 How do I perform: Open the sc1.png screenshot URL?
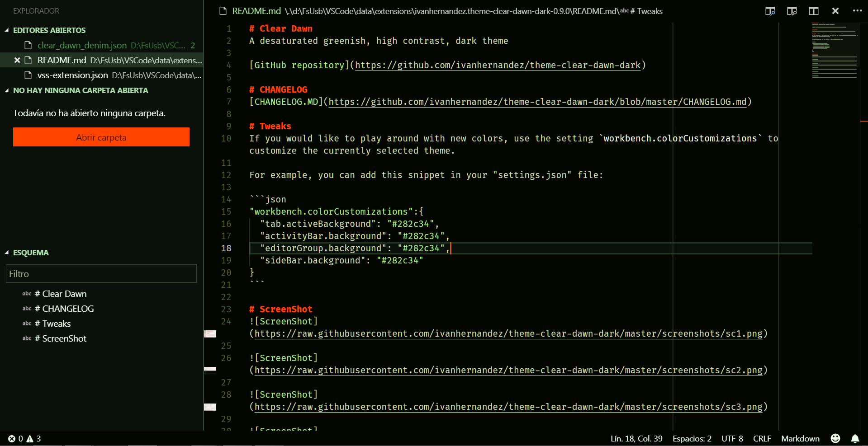point(508,333)
